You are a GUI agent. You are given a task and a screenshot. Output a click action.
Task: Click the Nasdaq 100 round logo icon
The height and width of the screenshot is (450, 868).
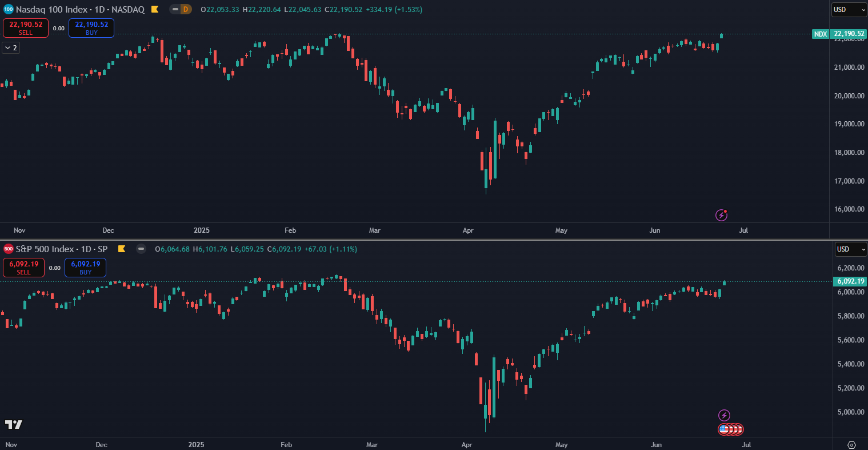pos(8,9)
